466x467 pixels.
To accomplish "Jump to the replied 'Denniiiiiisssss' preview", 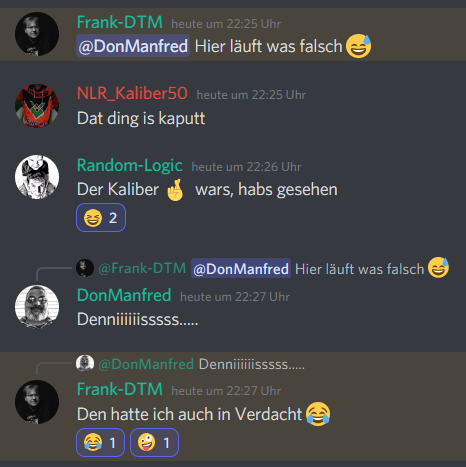I will 202,364.
